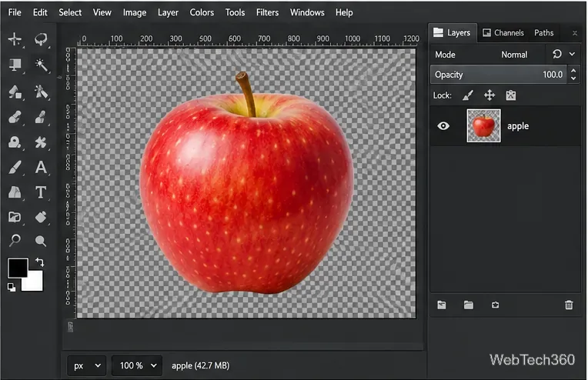Click the apple (42.7 MB) status text

pos(201,365)
